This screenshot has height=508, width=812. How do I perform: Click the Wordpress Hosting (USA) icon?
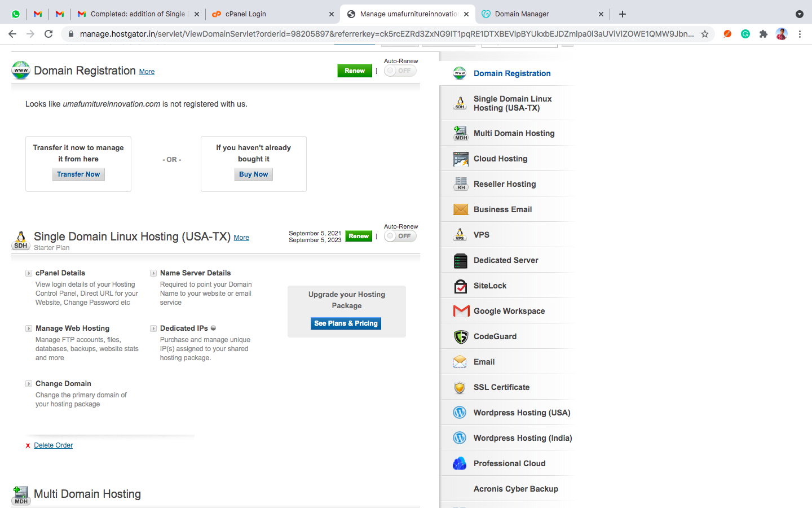click(460, 413)
